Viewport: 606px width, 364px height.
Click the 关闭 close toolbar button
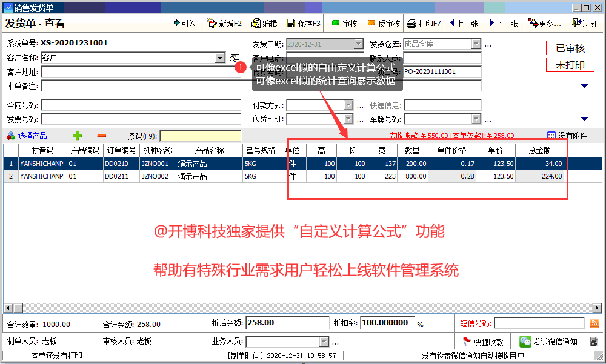[584, 24]
